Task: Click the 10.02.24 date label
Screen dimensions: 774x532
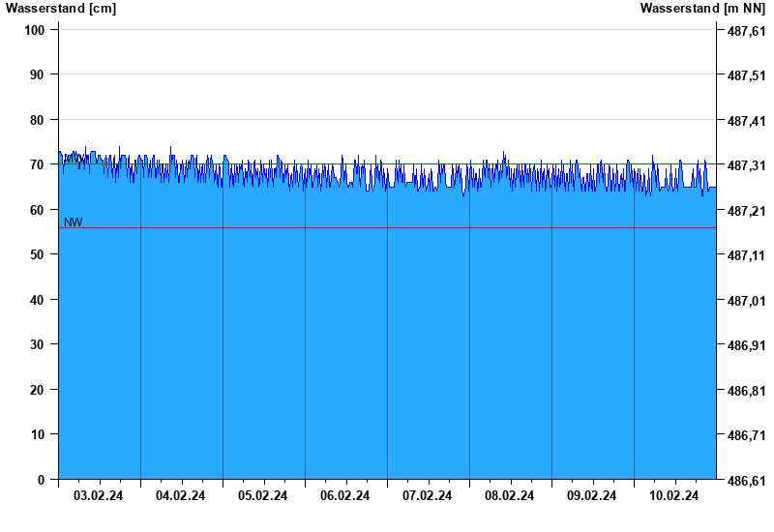Action: (x=673, y=495)
